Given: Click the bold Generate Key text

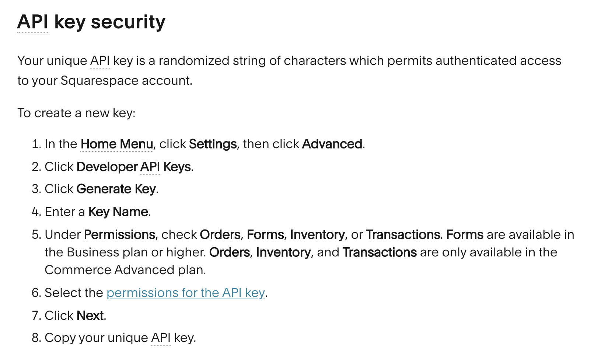Looking at the screenshot, I should (116, 189).
